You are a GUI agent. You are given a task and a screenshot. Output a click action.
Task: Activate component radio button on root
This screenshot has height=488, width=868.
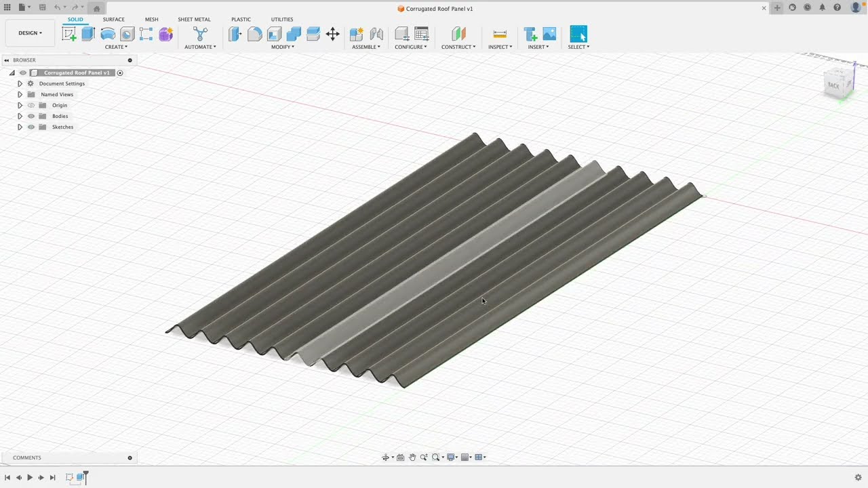click(120, 73)
